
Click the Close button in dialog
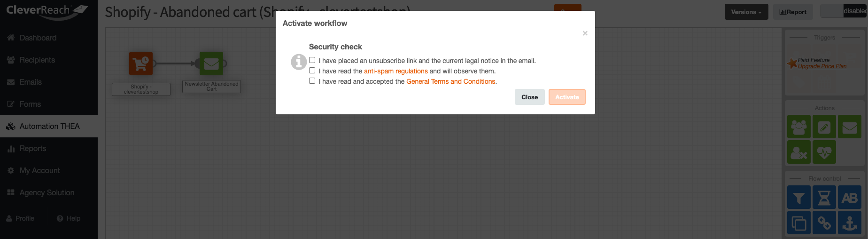tap(529, 97)
